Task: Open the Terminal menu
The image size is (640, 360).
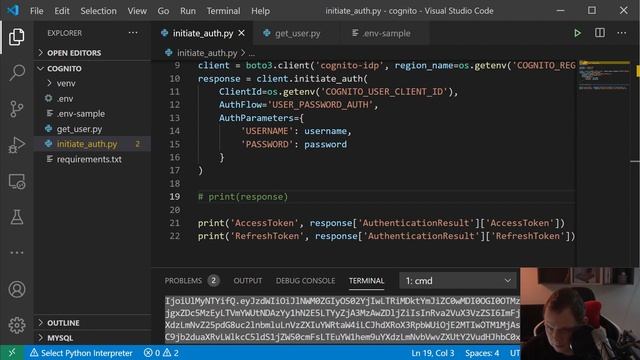Action: pos(223,11)
